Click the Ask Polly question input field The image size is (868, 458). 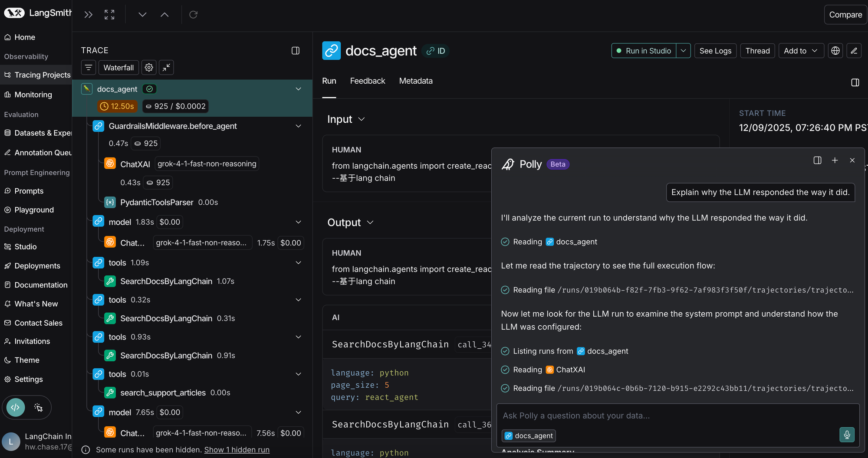(x=668, y=415)
